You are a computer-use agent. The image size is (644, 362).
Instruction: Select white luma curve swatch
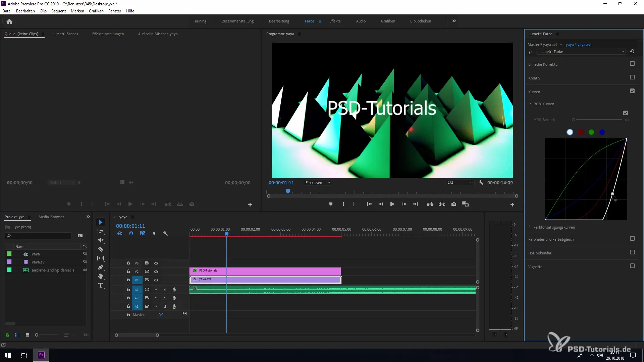(570, 132)
